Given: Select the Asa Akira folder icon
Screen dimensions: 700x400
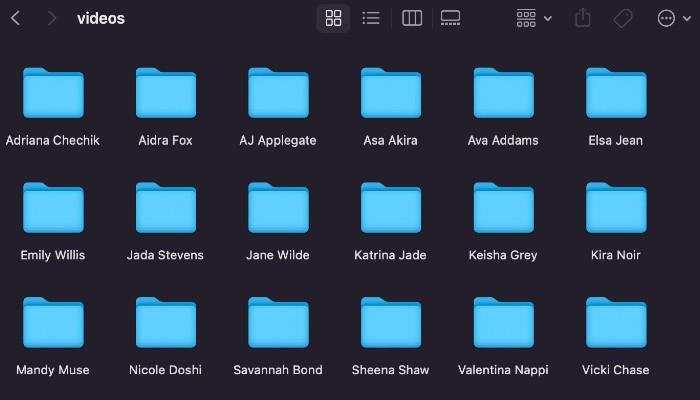Looking at the screenshot, I should pos(391,93).
